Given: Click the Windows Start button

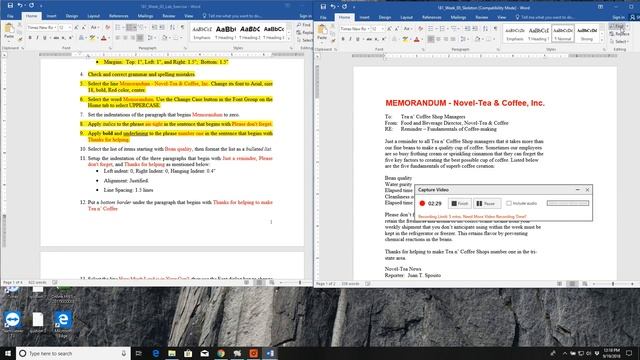Looking at the screenshot, I should pos(8,353).
